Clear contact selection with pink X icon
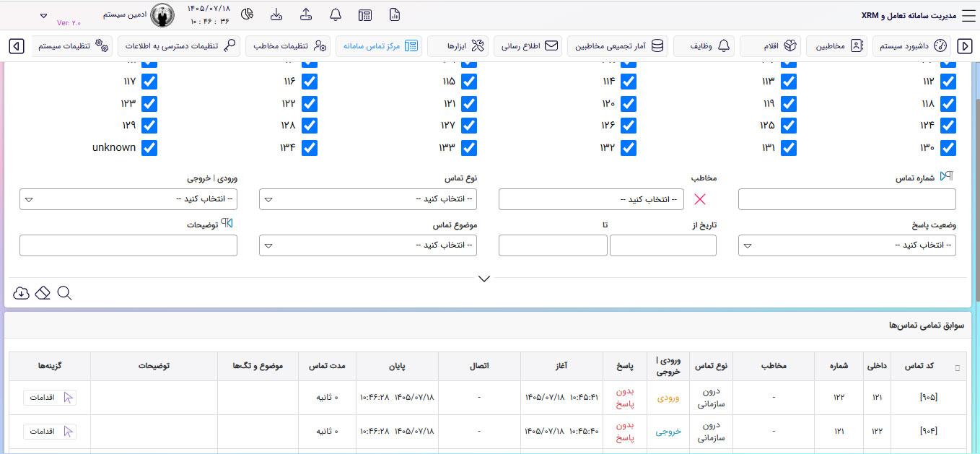 coord(700,200)
